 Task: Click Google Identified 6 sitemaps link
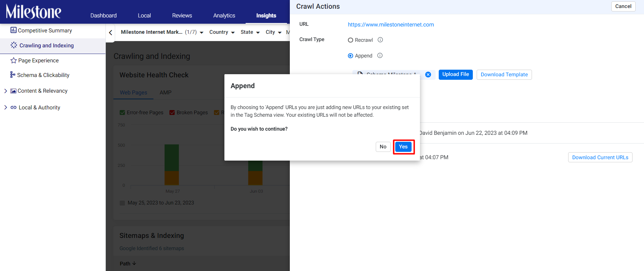(152, 248)
